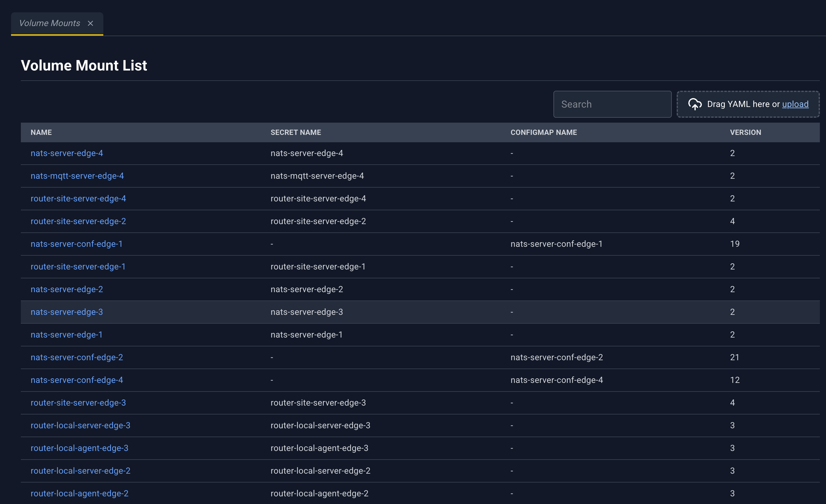
Task: Open nats-server-conf-edge-2 entry
Action: pyautogui.click(x=77, y=357)
